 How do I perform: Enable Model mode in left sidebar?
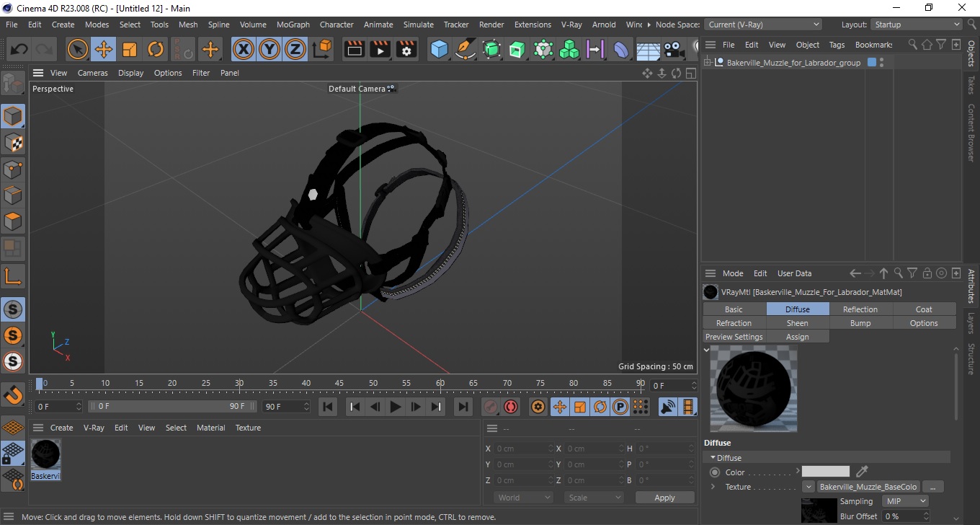[13, 116]
